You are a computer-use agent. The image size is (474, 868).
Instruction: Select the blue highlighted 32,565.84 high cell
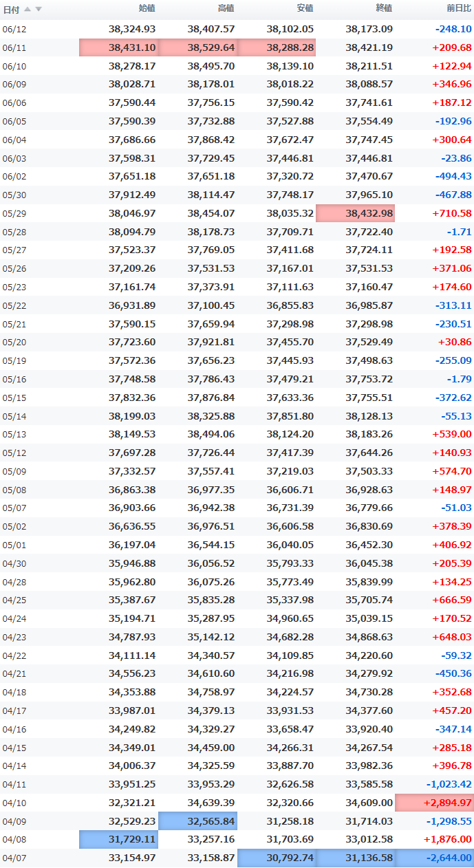(x=197, y=821)
